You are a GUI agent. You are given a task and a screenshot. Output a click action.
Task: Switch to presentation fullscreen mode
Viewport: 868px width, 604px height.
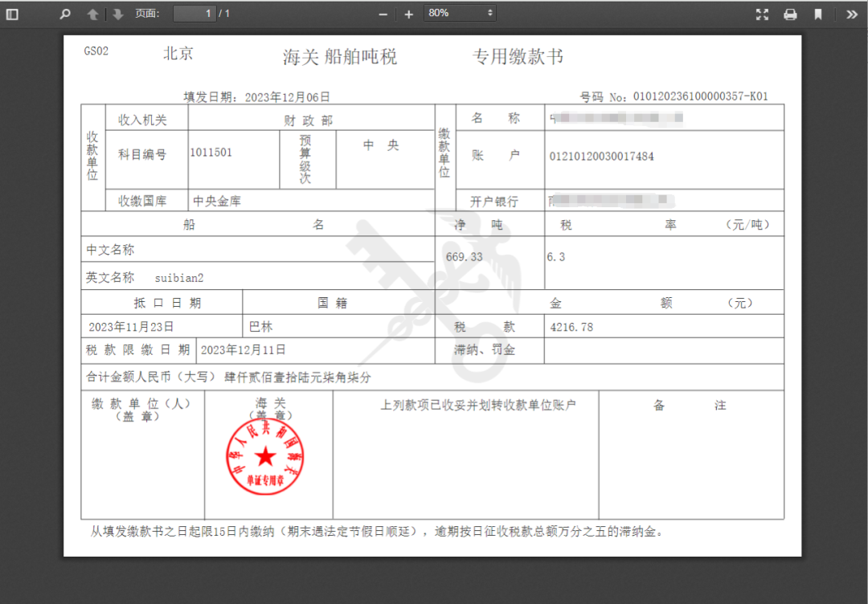pos(762,14)
